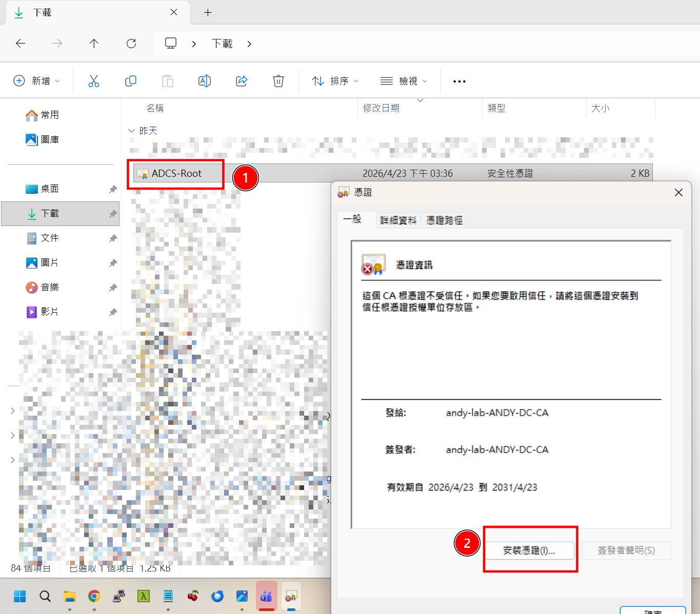The height and width of the screenshot is (614, 700).
Task: Open Google Chrome from the taskbar
Action: click(94, 596)
